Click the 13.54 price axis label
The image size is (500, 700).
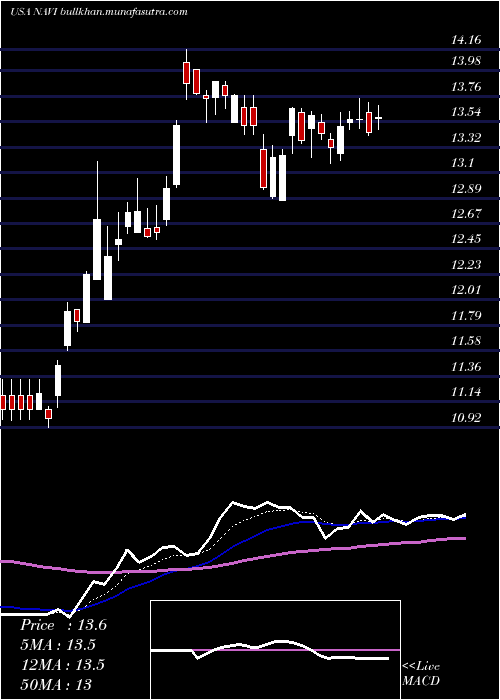[466, 112]
